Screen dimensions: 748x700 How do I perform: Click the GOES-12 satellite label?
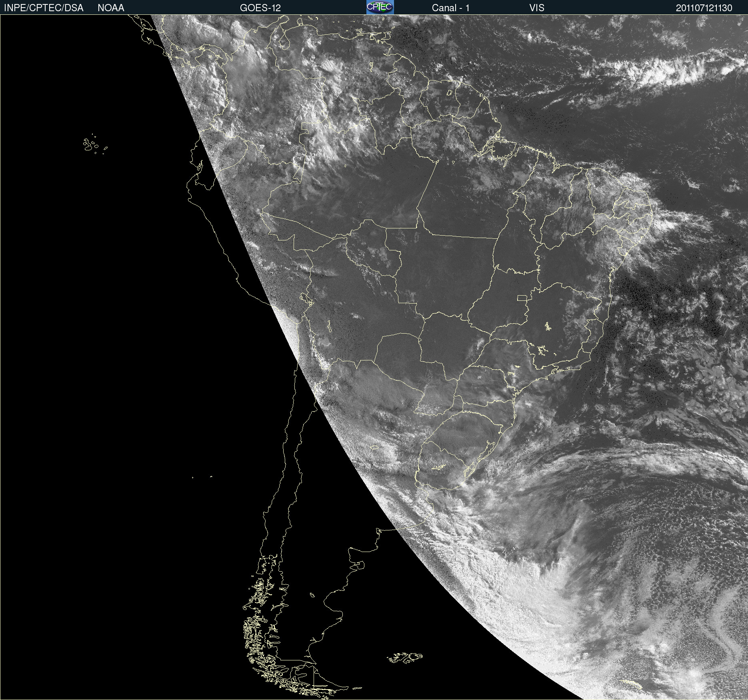pos(260,8)
